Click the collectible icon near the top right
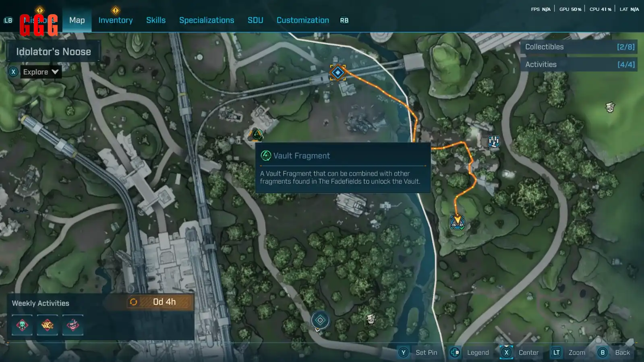This screenshot has width=644, height=362. point(610,107)
